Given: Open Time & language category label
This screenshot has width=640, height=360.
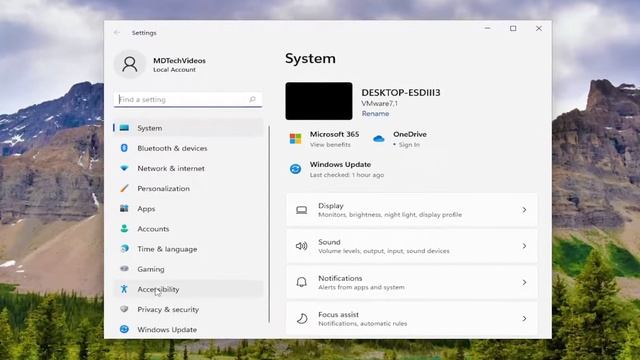Looking at the screenshot, I should click(167, 249).
